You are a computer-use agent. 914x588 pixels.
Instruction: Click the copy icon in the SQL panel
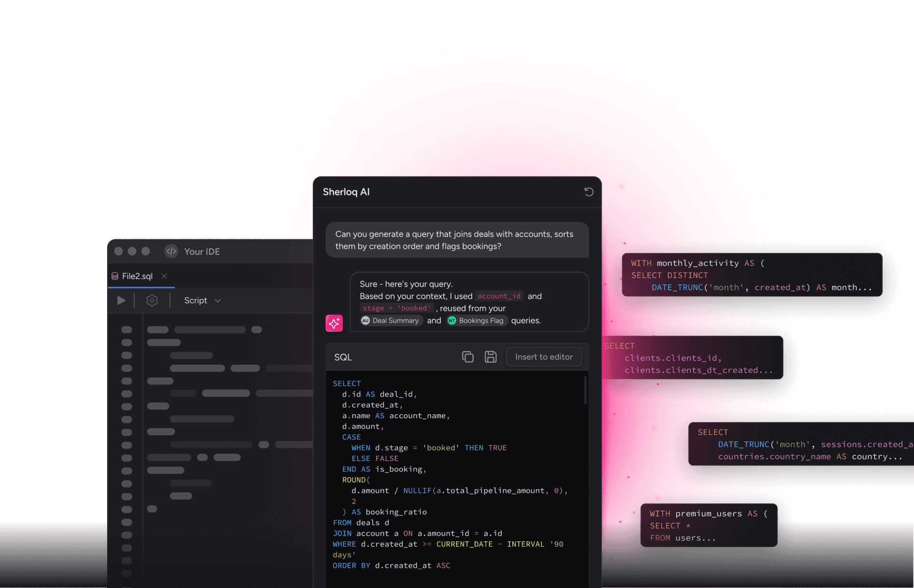468,357
